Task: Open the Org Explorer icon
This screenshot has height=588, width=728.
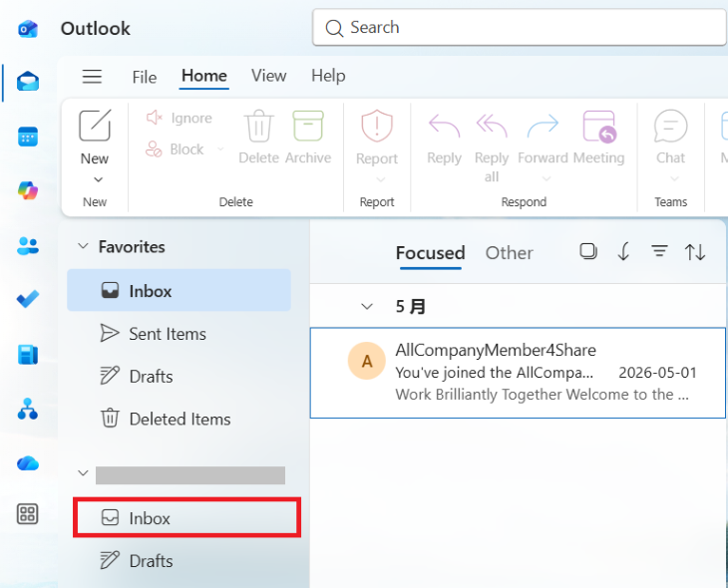Action: pyautogui.click(x=28, y=409)
